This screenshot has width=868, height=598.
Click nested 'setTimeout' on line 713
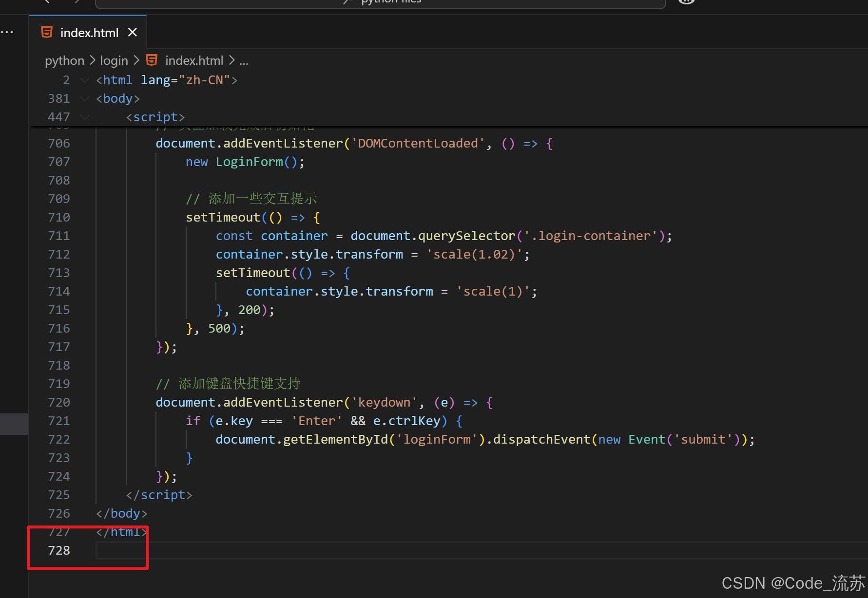[x=253, y=273]
